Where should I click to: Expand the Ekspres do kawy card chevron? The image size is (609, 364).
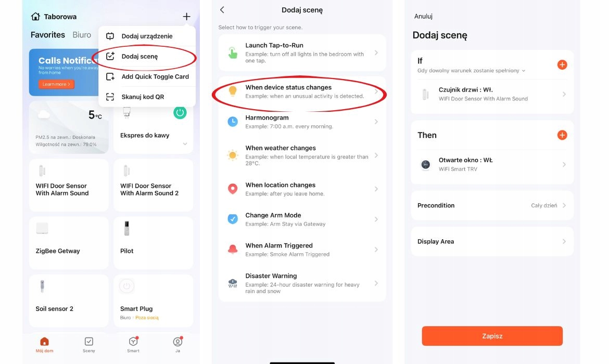185,144
